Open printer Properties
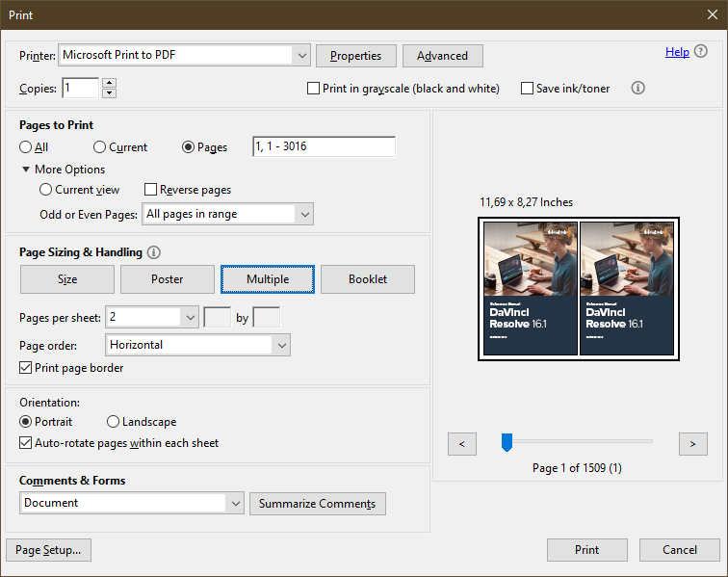 (x=356, y=56)
